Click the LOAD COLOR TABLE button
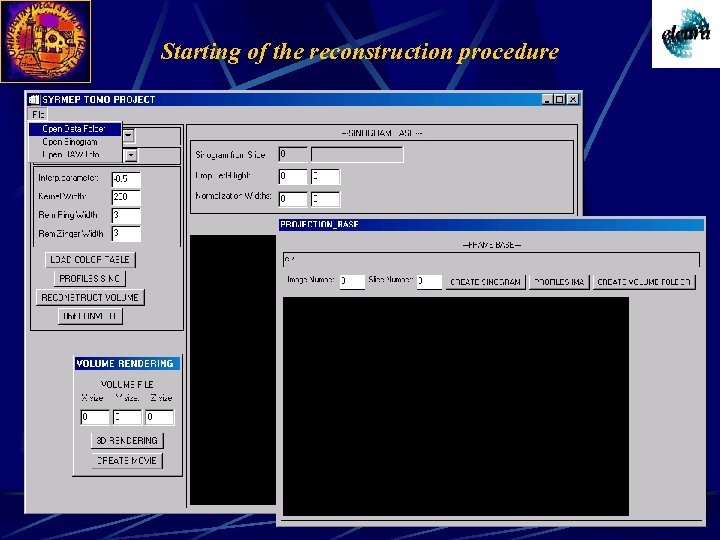 click(x=90, y=259)
